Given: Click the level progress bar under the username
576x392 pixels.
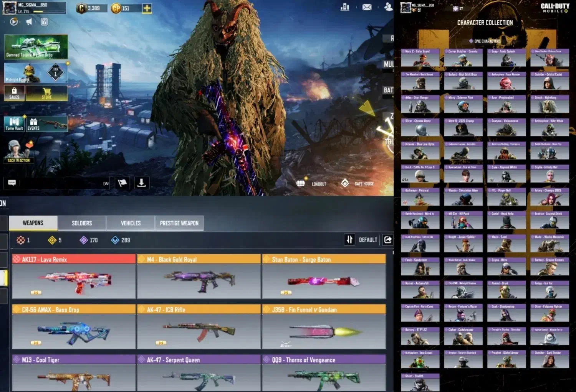Looking at the screenshot, I should pos(48,12).
